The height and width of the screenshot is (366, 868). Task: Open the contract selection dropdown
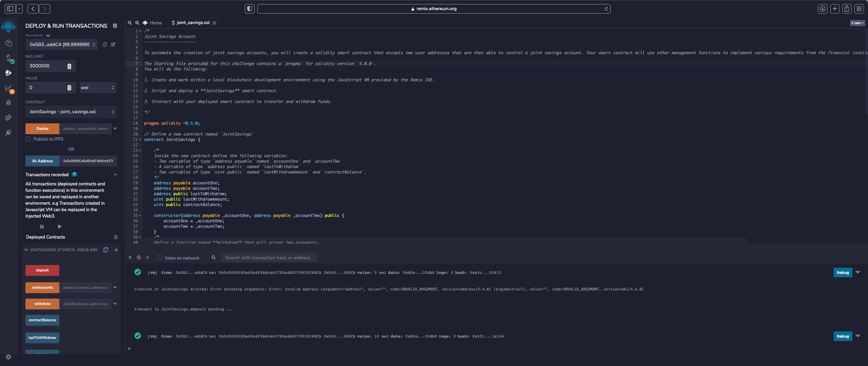(x=71, y=112)
